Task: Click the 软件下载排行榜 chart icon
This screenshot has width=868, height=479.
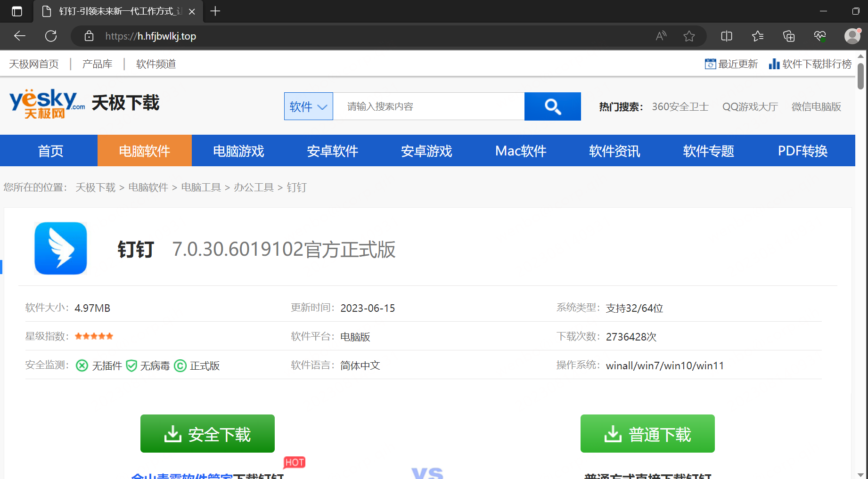Action: tap(774, 64)
